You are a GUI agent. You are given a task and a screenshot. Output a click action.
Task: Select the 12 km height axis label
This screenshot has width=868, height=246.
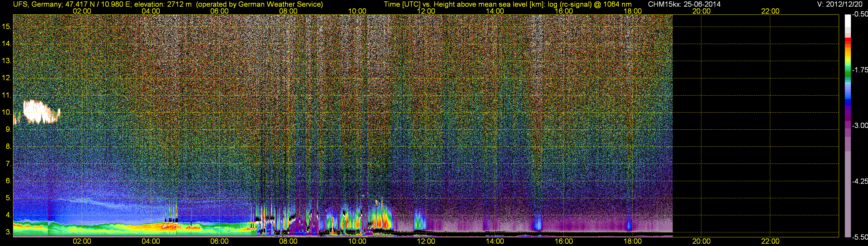coord(7,78)
